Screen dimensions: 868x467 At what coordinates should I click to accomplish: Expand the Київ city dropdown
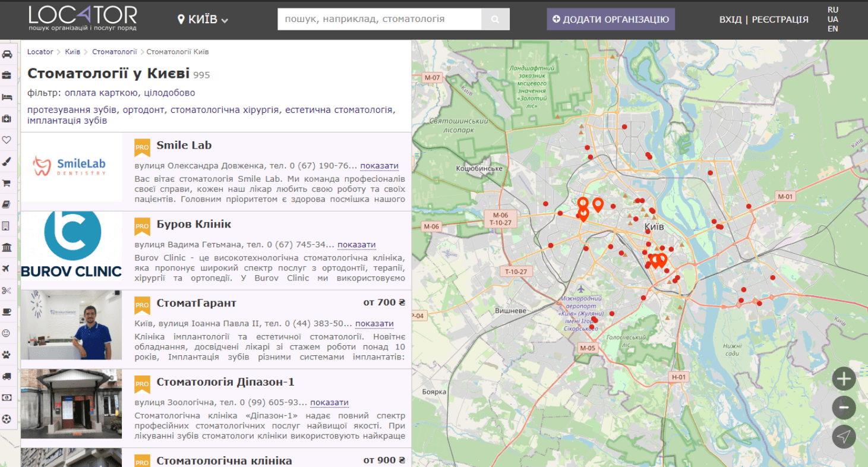point(203,20)
